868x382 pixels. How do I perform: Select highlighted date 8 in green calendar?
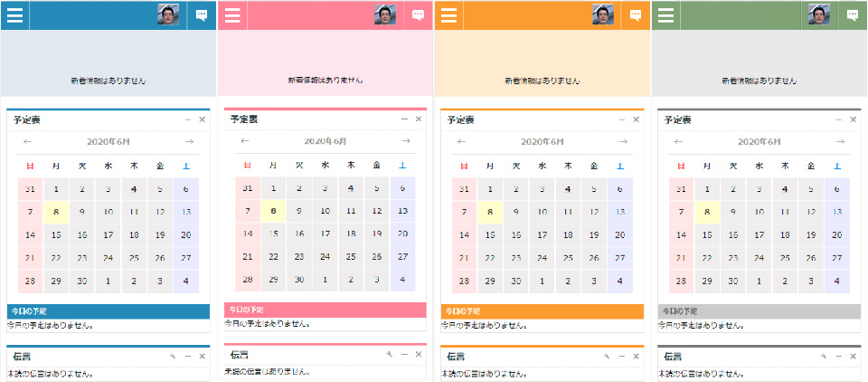point(707,212)
